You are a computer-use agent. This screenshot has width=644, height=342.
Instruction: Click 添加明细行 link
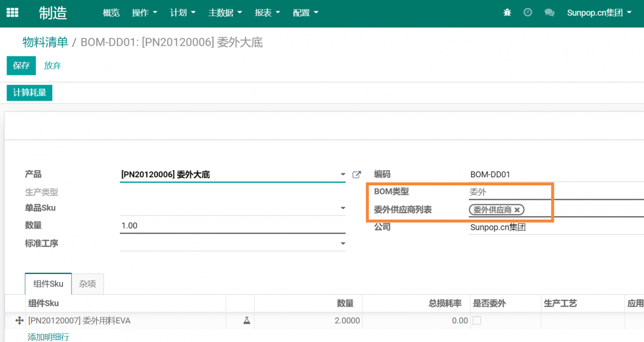coord(48,337)
